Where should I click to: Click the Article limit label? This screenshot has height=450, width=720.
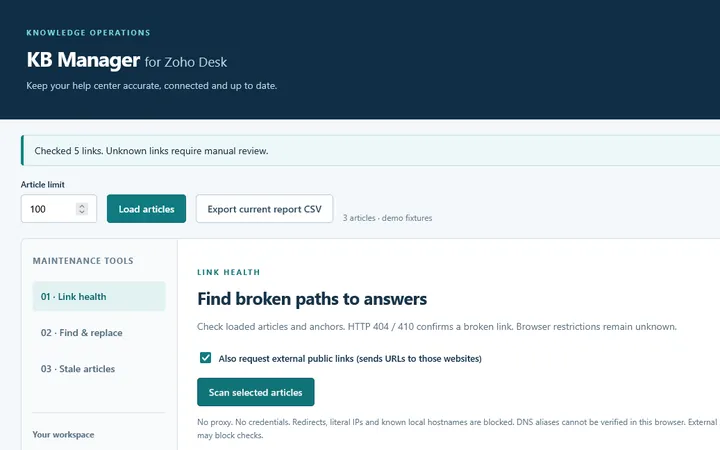point(43,185)
